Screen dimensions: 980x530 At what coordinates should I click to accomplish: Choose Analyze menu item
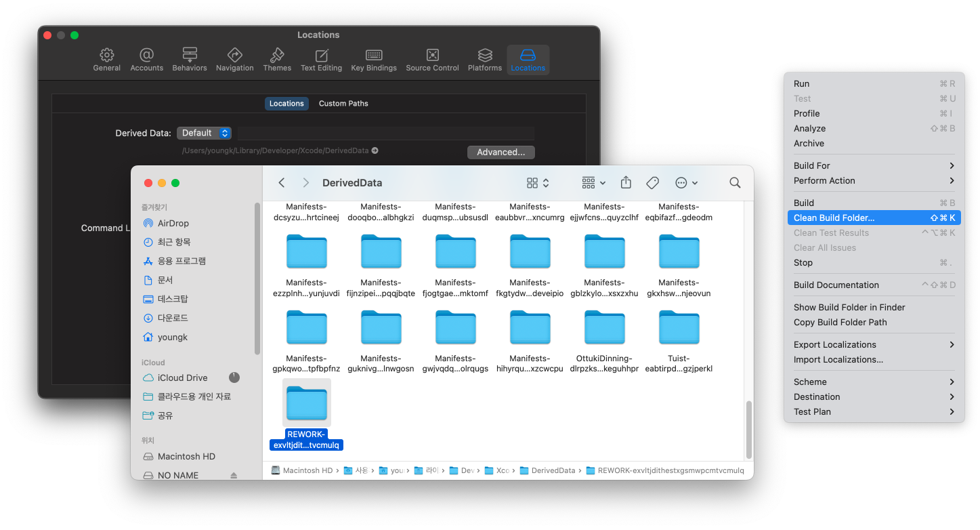coord(874,128)
